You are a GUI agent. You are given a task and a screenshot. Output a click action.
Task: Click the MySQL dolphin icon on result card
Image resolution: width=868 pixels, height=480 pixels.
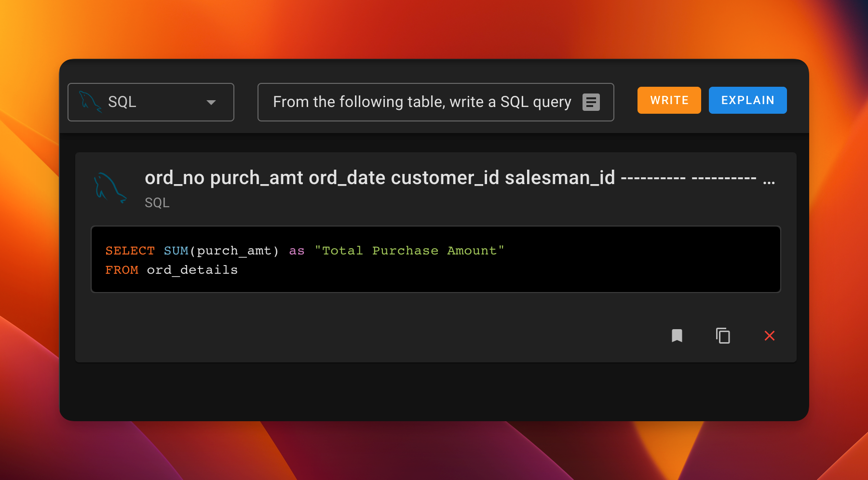[110, 187]
